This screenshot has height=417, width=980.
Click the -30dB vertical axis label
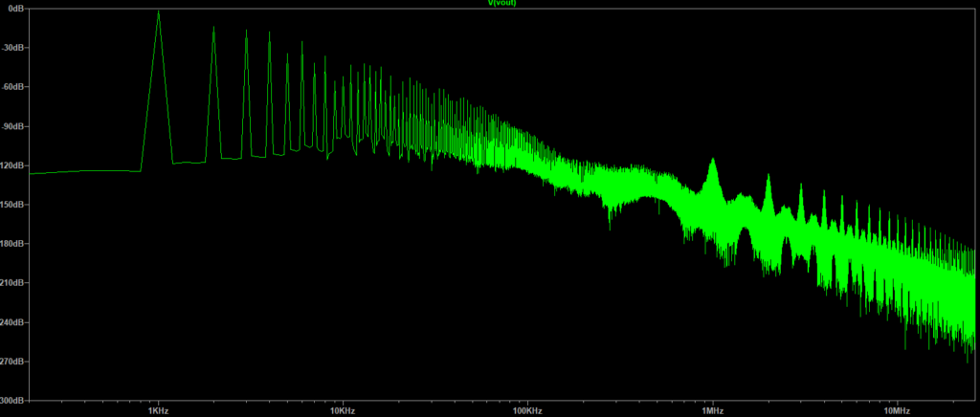pyautogui.click(x=11, y=47)
